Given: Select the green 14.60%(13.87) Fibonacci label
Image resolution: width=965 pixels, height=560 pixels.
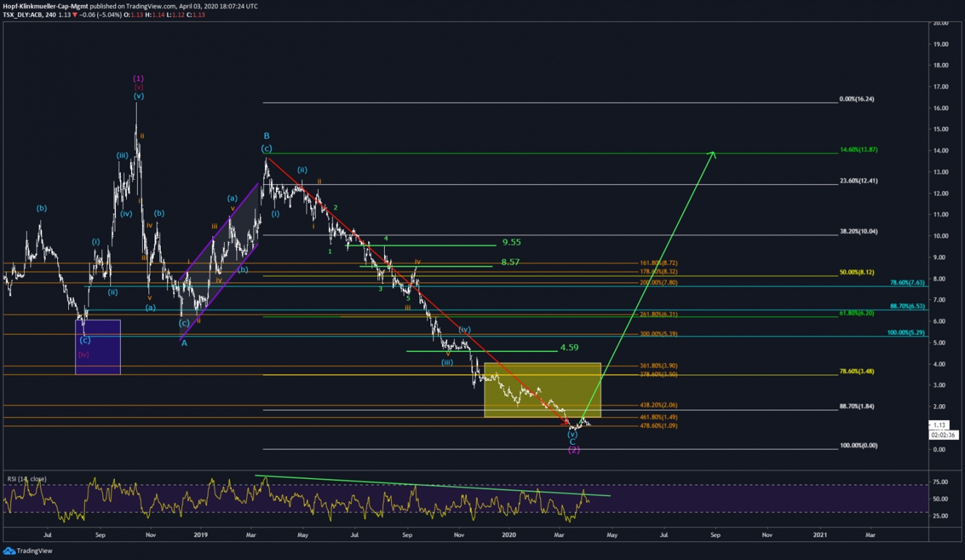Looking at the screenshot, I should pos(859,149).
